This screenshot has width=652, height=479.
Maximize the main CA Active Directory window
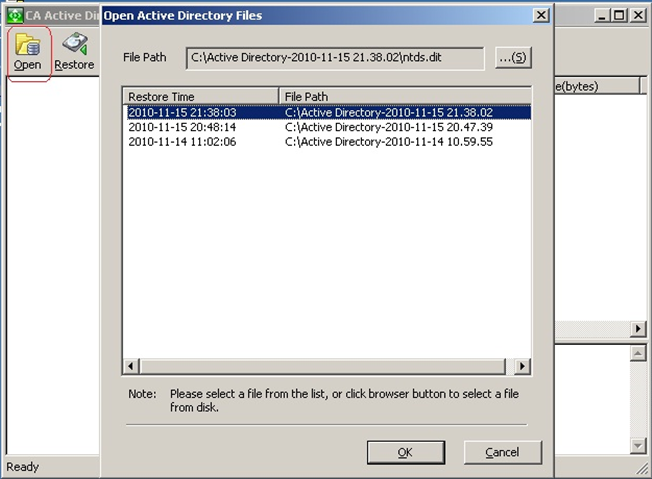619,15
